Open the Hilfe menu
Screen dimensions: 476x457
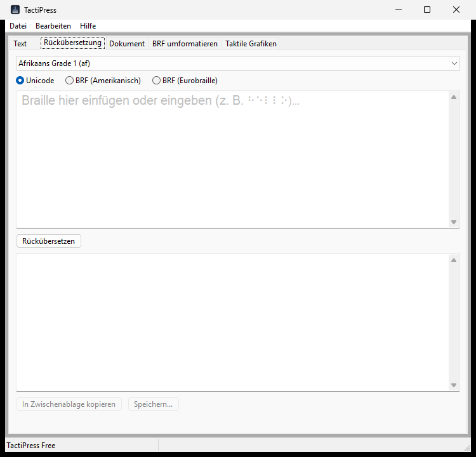[88, 26]
